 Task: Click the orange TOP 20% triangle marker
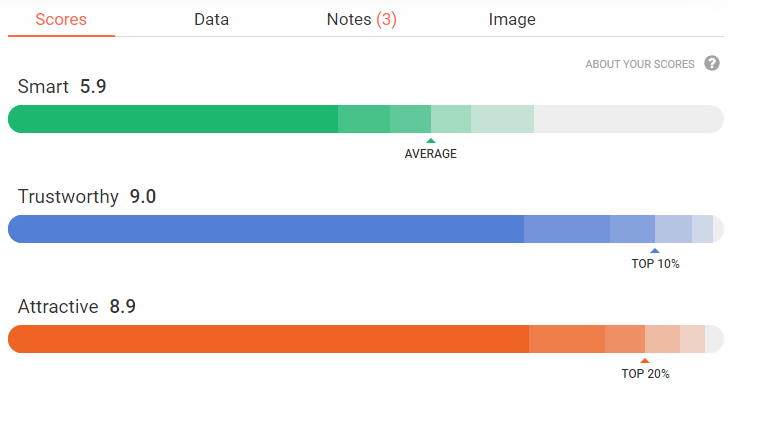645,361
